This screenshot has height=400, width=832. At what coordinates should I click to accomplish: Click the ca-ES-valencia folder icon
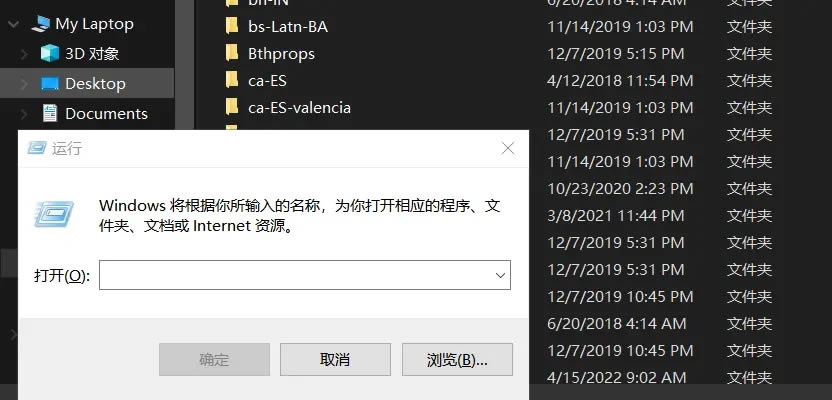coord(232,107)
